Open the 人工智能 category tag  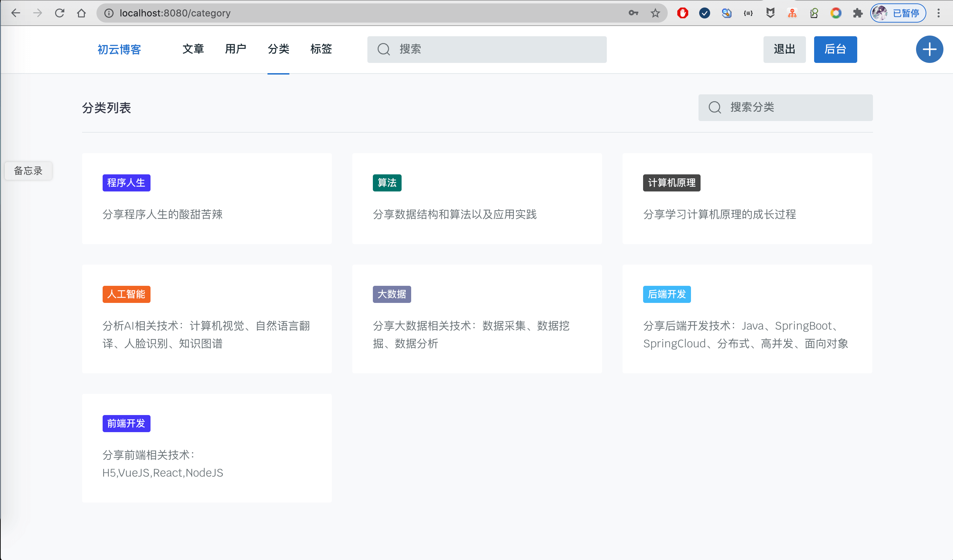point(126,294)
